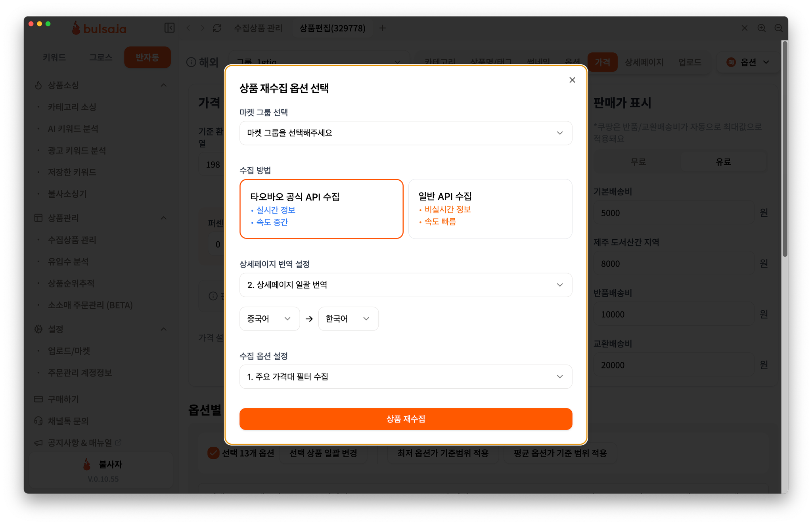Image resolution: width=812 pixels, height=525 pixels.
Task: Click the 공지사항 & 매뉴얼 megaphone icon
Action: pos(38,443)
